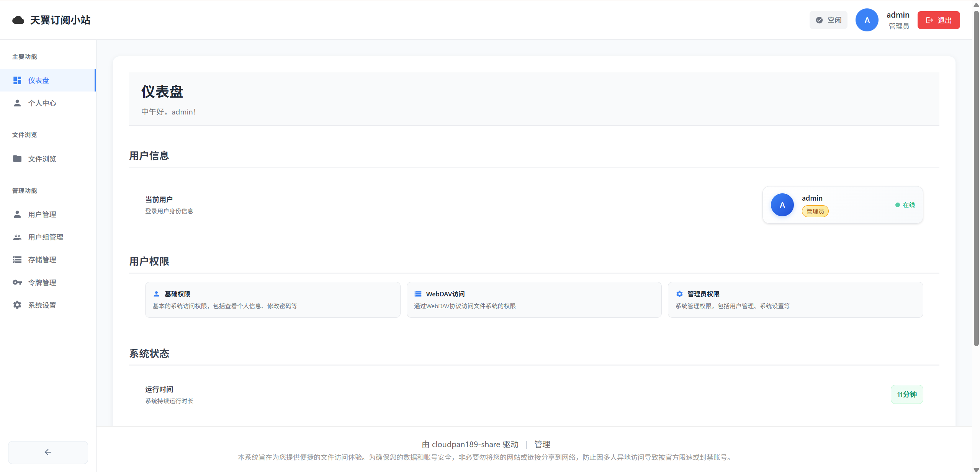
Task: Click the gear icon for 系统设置
Action: coord(17,305)
